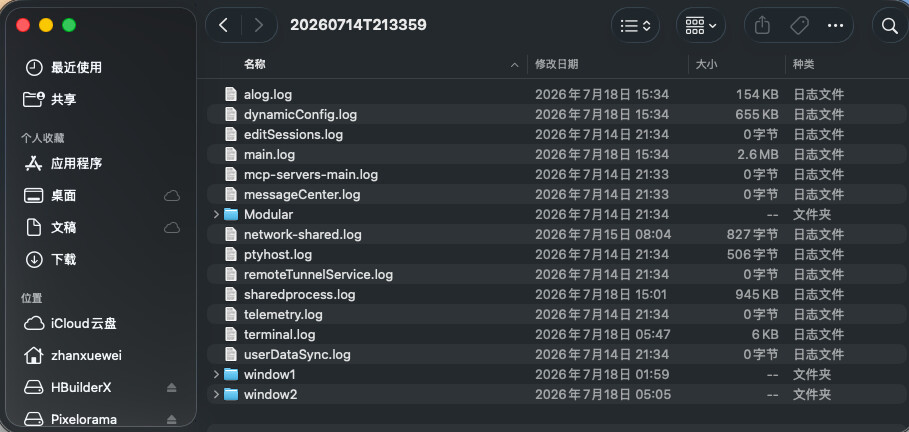Expand the window2 folder
909x432 pixels.
(x=216, y=394)
